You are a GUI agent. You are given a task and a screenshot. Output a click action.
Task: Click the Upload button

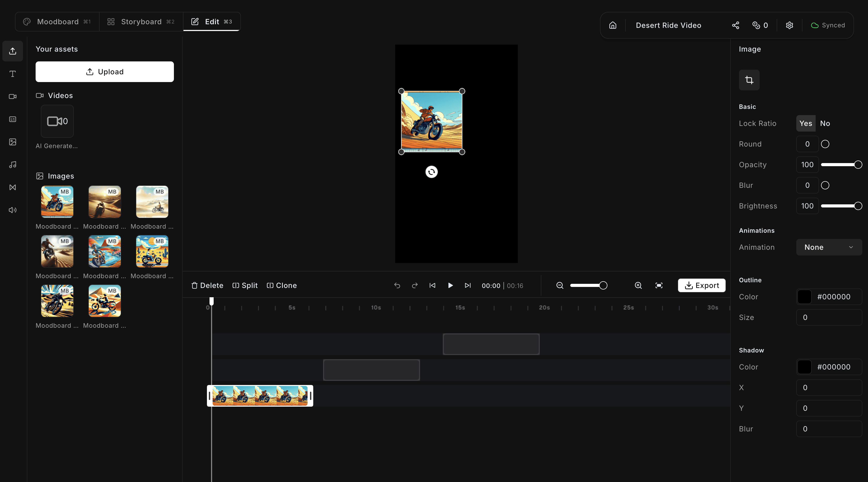[105, 72]
